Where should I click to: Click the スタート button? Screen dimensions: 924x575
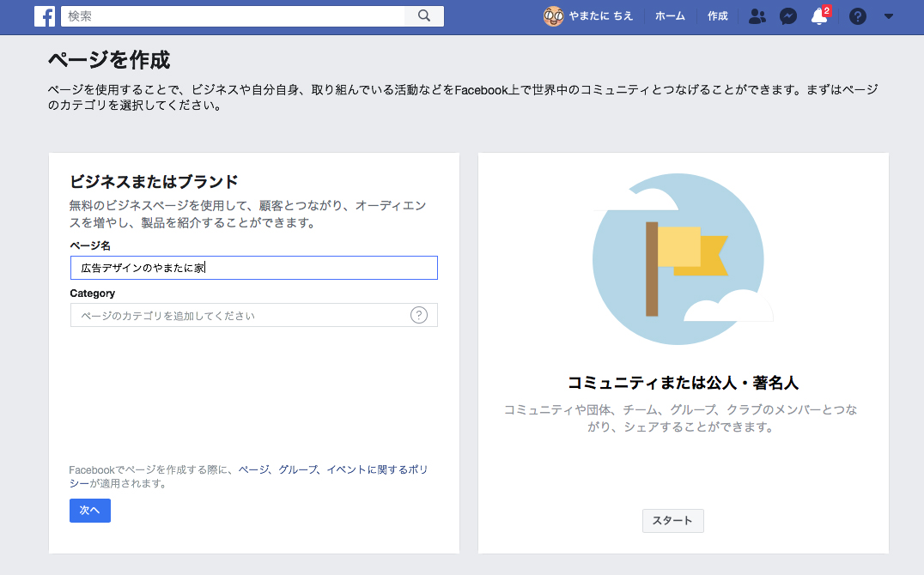673,521
